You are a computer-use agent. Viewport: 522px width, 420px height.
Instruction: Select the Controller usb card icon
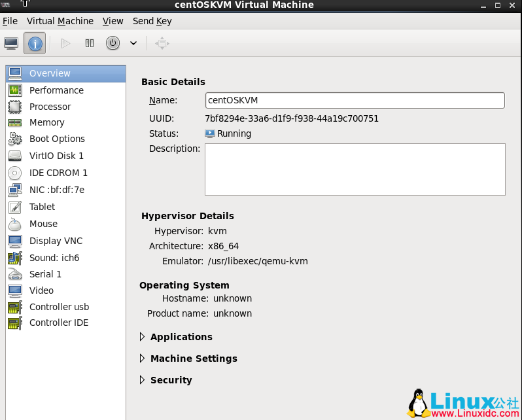[x=15, y=307]
